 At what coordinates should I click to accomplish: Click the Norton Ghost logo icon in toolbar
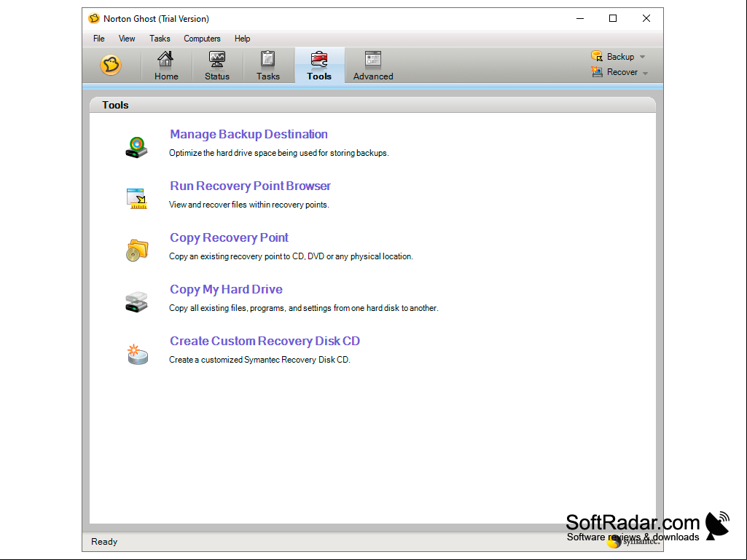[x=111, y=66]
